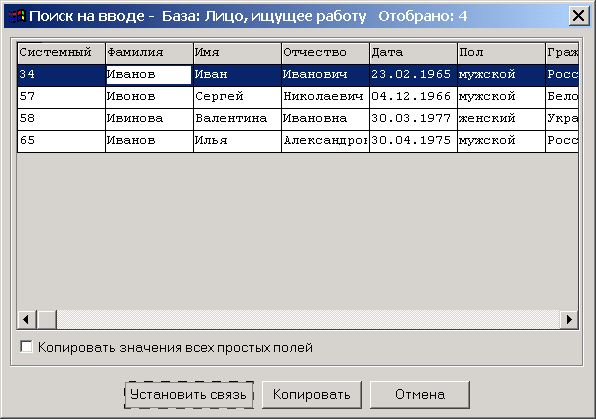Click the horizontal scrollbar thumb
Image resolution: width=596 pixels, height=419 pixels.
click(x=47, y=319)
